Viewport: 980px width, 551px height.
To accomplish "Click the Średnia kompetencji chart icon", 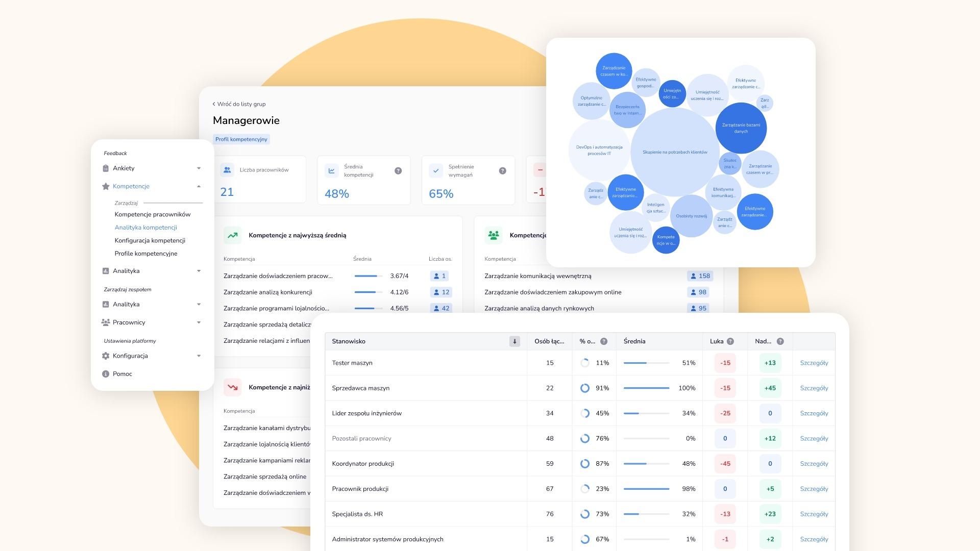I will point(332,171).
